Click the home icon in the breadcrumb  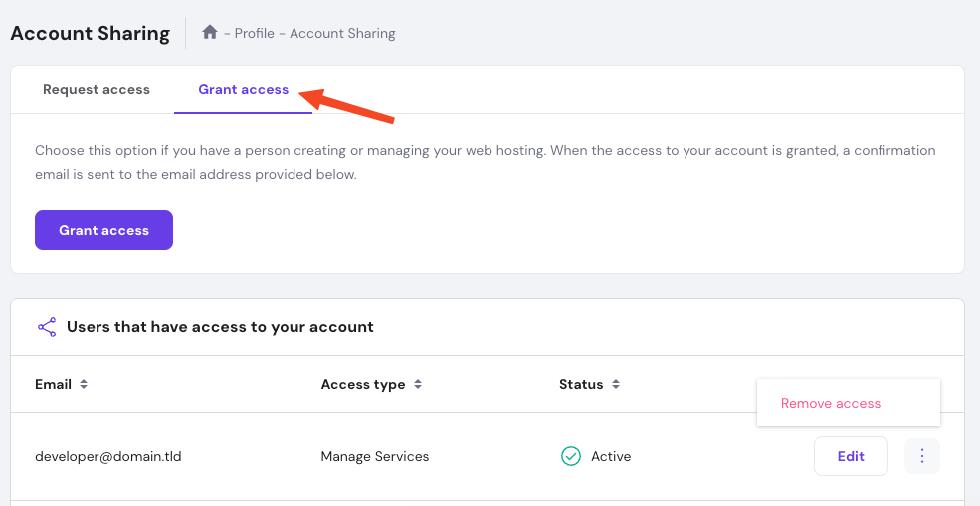click(x=209, y=32)
